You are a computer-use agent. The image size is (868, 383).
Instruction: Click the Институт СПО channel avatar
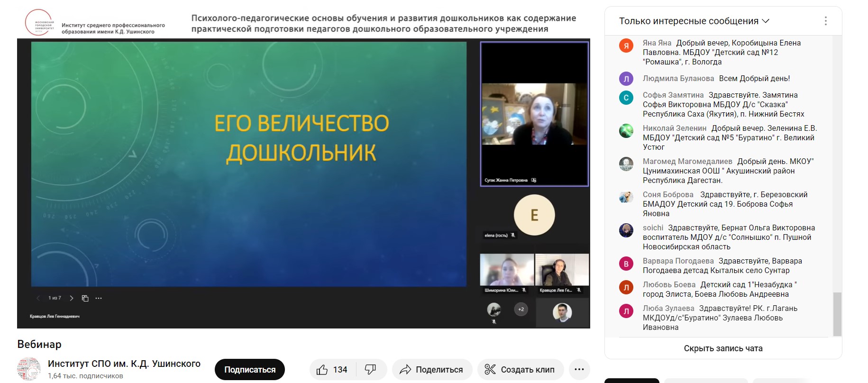29,369
